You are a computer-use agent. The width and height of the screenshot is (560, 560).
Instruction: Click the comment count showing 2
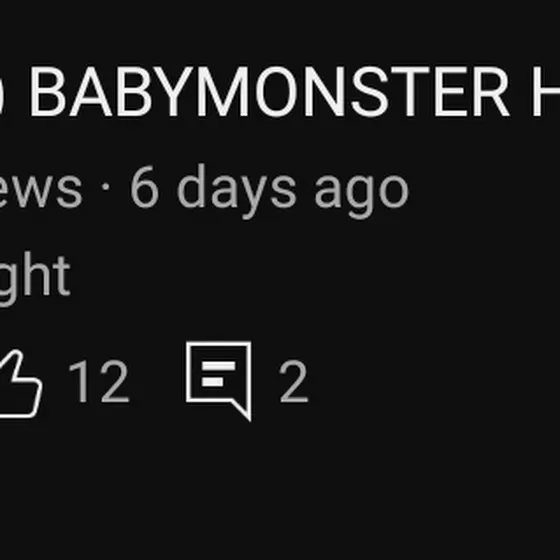(x=293, y=381)
